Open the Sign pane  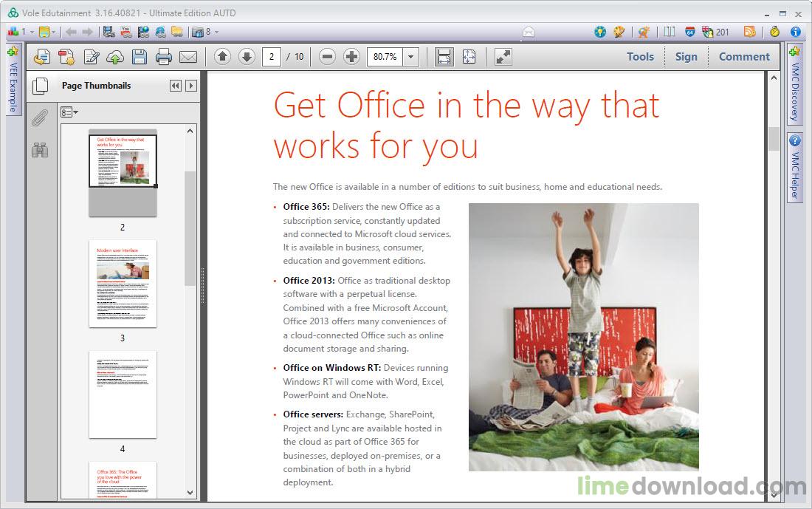tap(687, 56)
